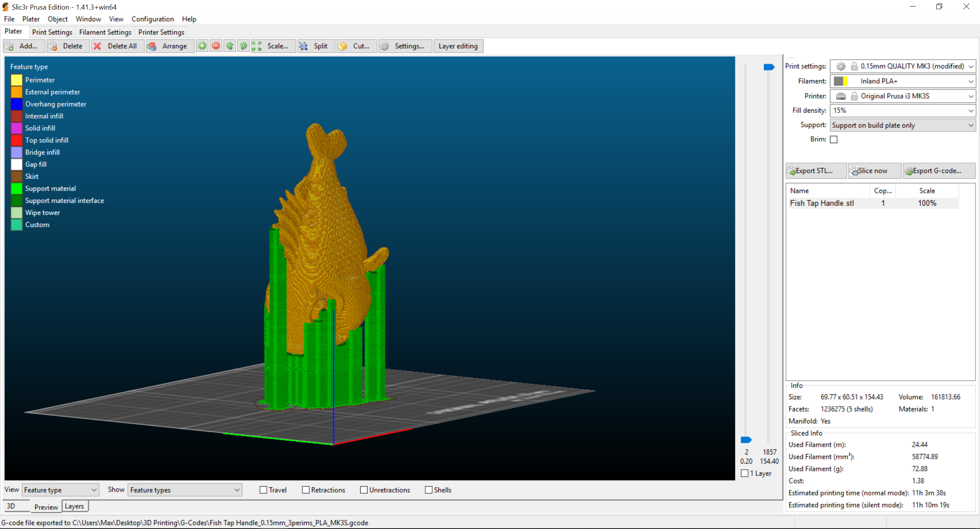This screenshot has width=980, height=529.
Task: Click Export STL button
Action: pyautogui.click(x=816, y=171)
